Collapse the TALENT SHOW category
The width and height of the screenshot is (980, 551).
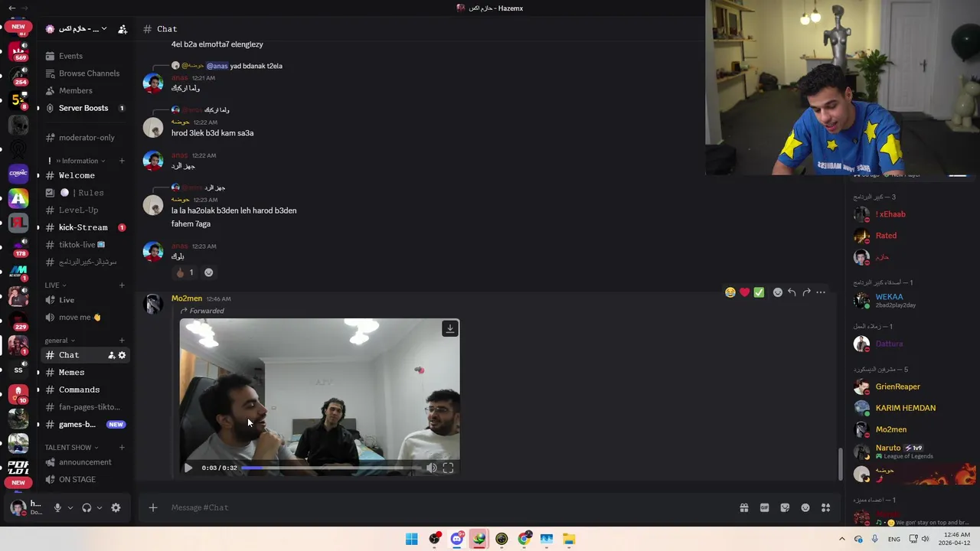(x=72, y=447)
